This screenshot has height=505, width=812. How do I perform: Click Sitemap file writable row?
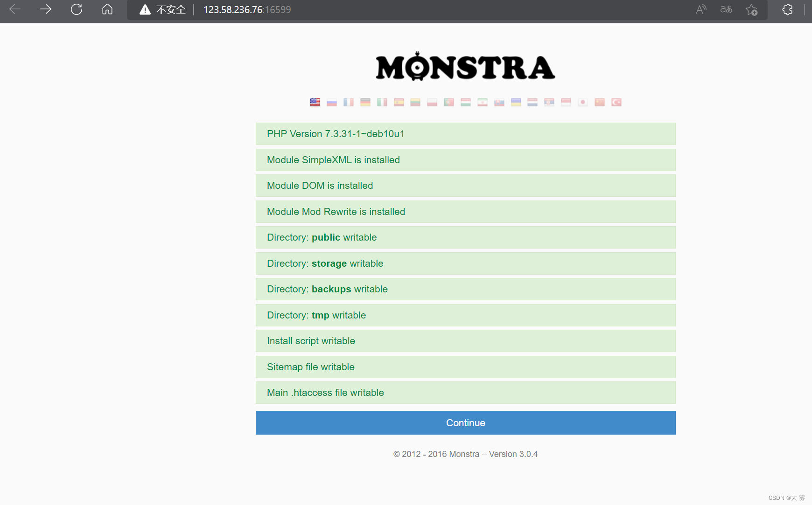466,367
